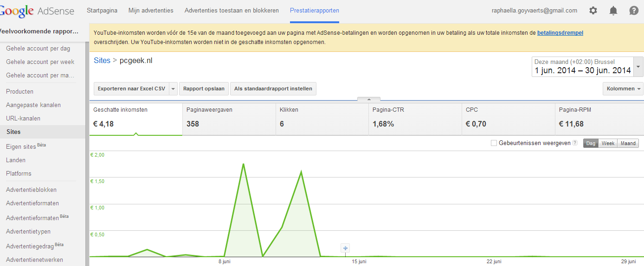Open the Kolommen dropdown

click(x=623, y=89)
